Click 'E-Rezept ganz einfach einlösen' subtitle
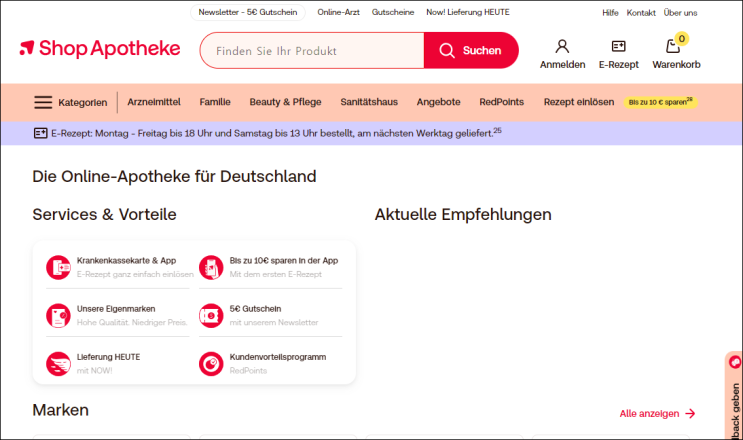 coord(135,274)
